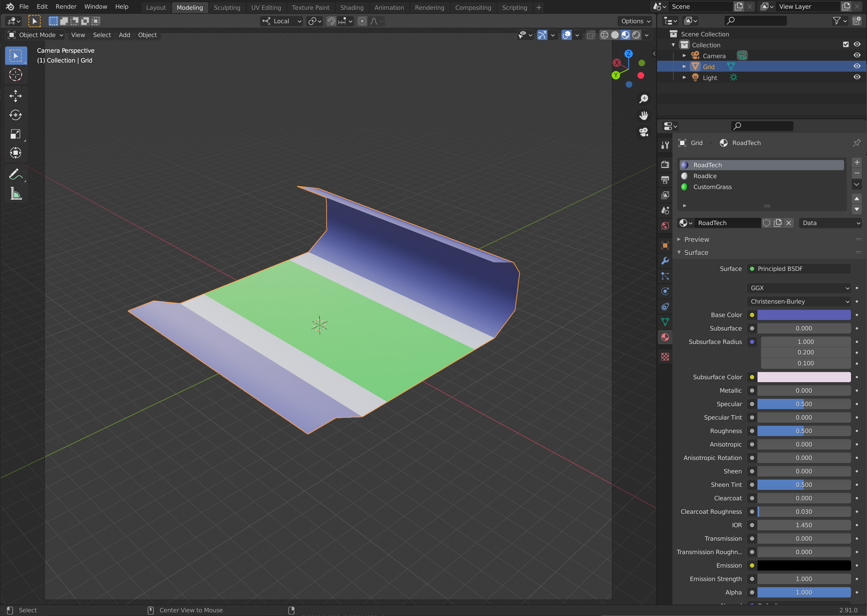The width and height of the screenshot is (867, 616).
Task: Open the GGX distribution dropdown
Action: tap(798, 288)
